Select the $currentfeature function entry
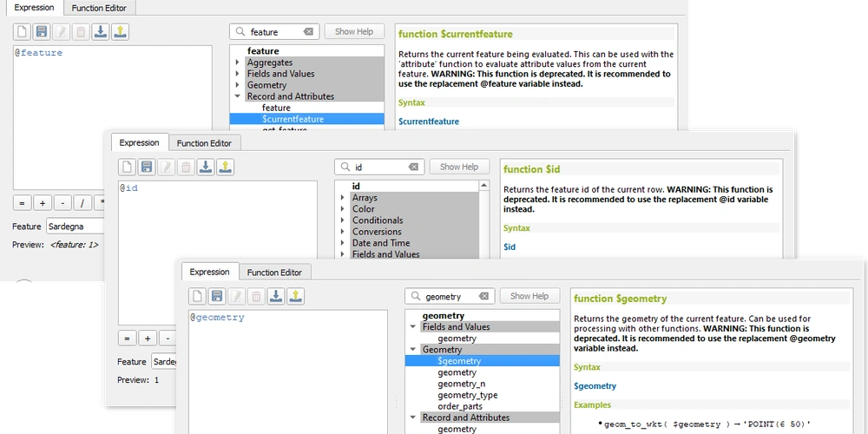Viewport: 868px width, 434px height. point(306,119)
